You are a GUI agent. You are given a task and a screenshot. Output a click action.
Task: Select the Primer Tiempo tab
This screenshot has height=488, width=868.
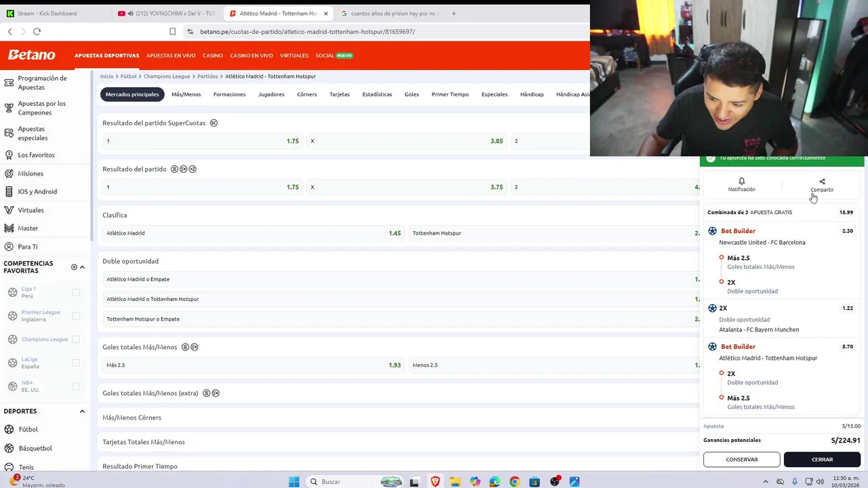click(450, 94)
